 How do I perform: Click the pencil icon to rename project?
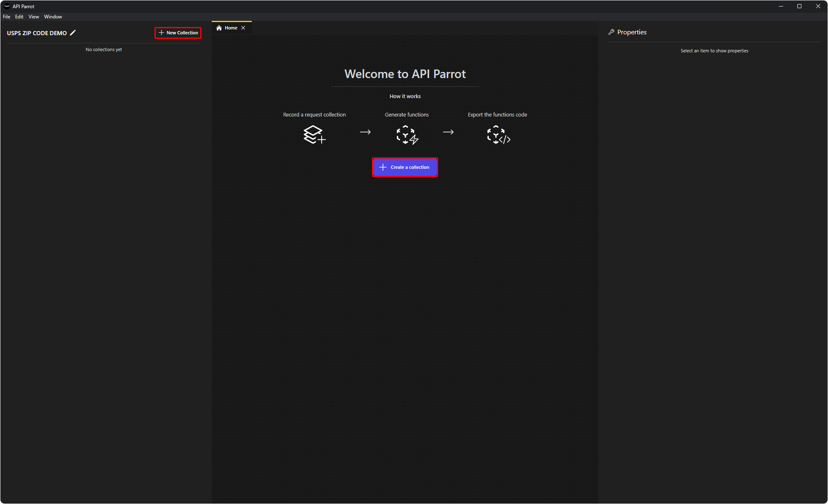73,33
